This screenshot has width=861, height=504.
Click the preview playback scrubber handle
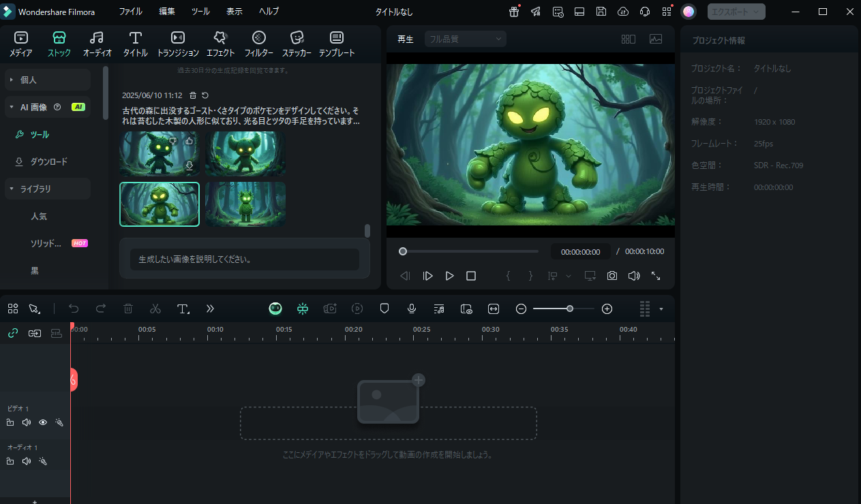click(x=403, y=251)
